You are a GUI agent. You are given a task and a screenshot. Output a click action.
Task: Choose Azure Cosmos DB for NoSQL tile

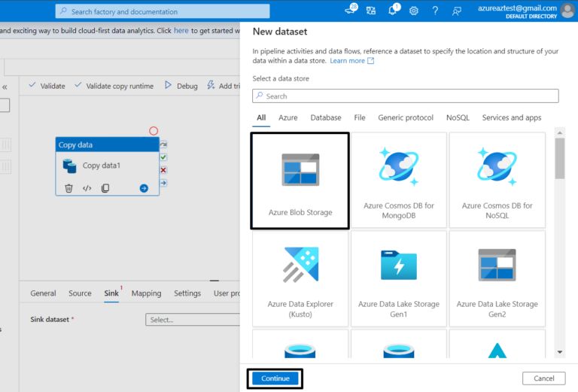497,181
